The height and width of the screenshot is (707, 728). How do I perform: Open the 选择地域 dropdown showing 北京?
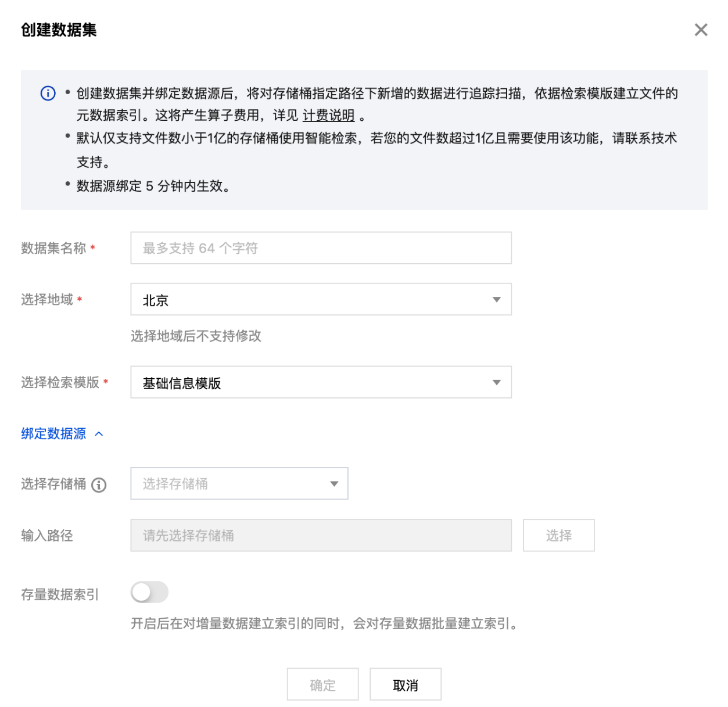click(x=321, y=300)
